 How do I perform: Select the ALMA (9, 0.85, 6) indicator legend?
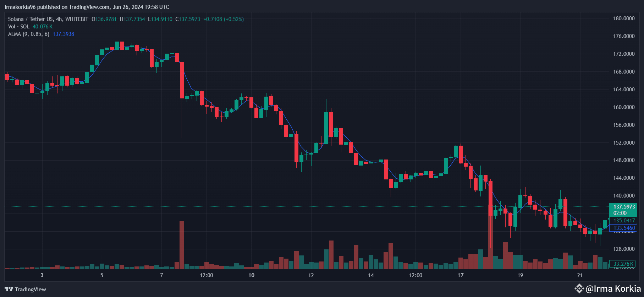[29, 34]
